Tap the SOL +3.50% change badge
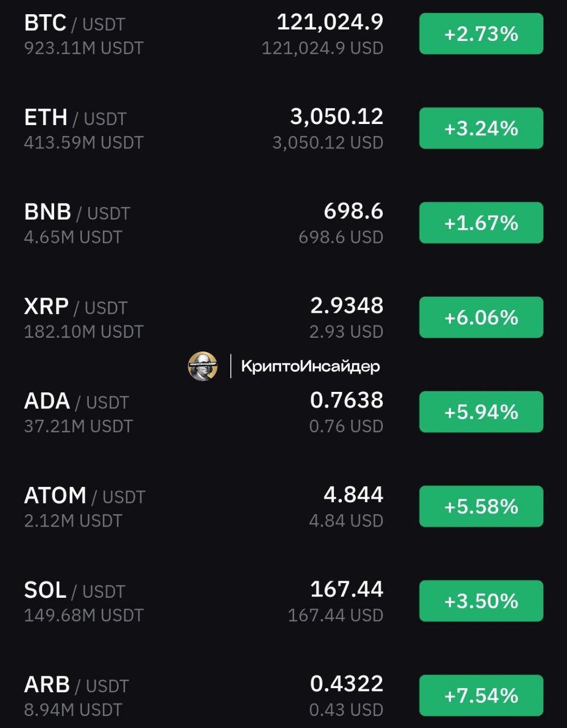Image resolution: width=567 pixels, height=728 pixels. pos(481,600)
